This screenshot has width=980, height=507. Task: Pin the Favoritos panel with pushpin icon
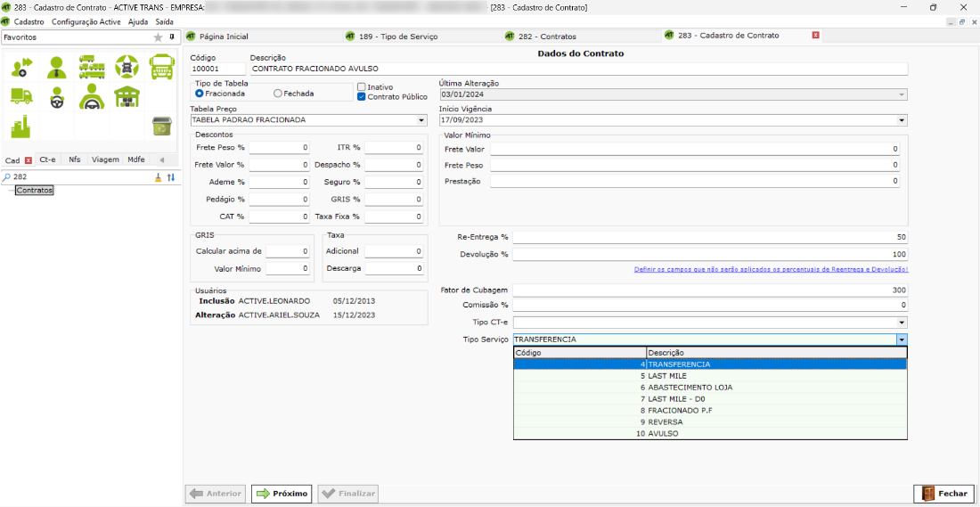[x=172, y=37]
